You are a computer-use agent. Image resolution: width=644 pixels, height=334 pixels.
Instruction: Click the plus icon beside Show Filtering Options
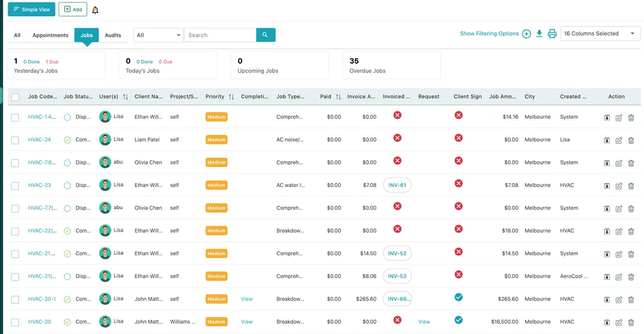[x=526, y=34]
